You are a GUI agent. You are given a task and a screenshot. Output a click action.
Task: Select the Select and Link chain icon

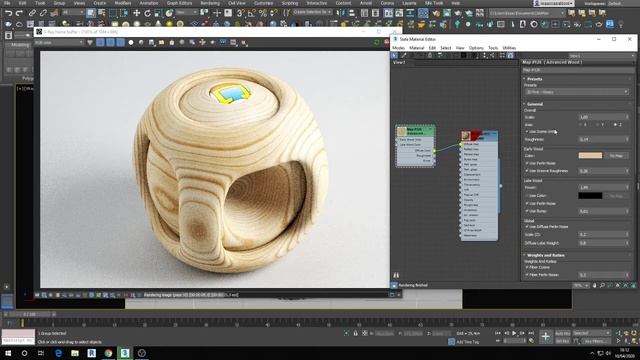32,13
